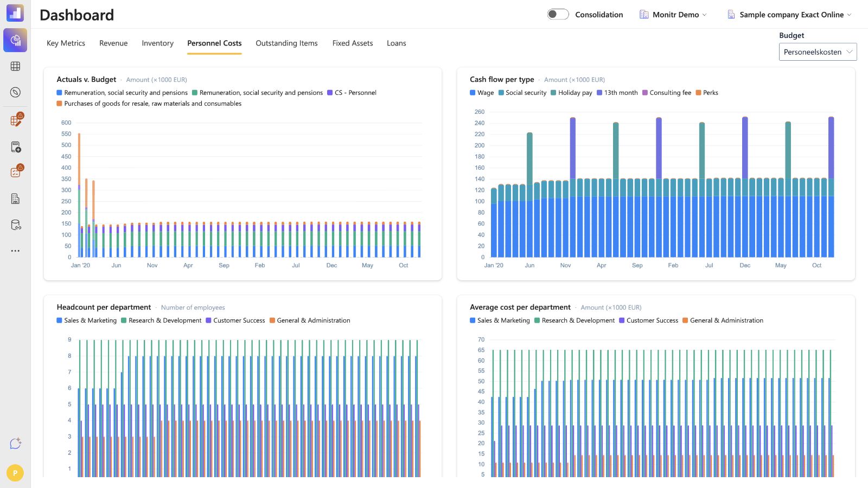Image resolution: width=868 pixels, height=488 pixels.
Task: Toggle the Wage series in Cash flow legend
Action: click(x=482, y=93)
